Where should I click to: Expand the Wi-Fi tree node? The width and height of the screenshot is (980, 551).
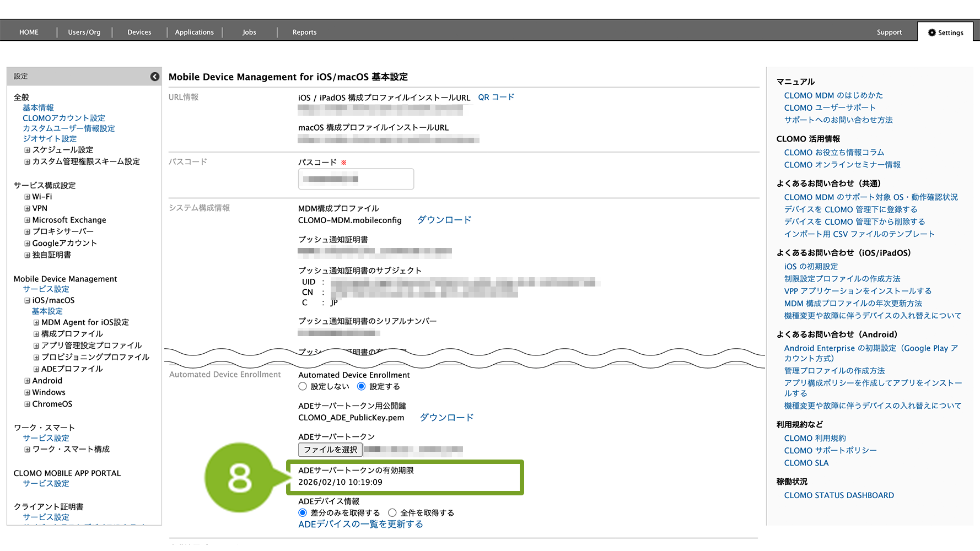pyautogui.click(x=27, y=197)
